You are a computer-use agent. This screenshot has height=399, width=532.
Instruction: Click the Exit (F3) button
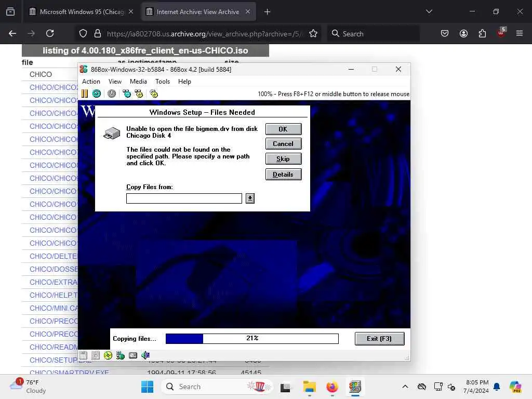[379, 339]
